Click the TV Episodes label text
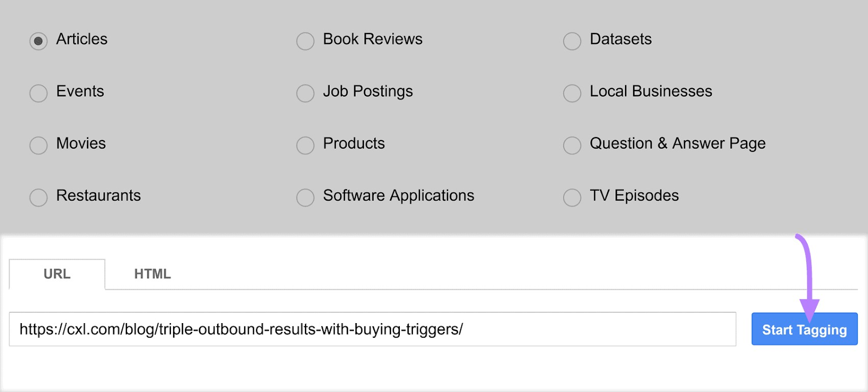Image resolution: width=868 pixels, height=392 pixels. pyautogui.click(x=634, y=196)
